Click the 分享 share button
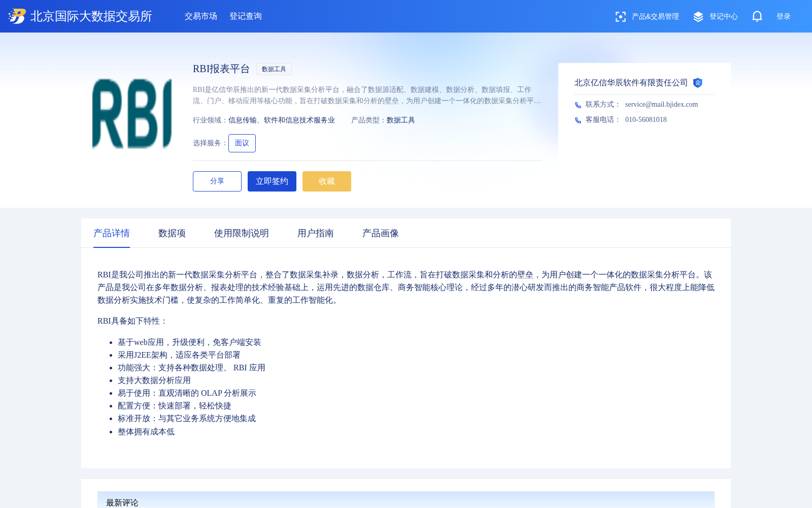Screen dimensions: 812x508 point(217,181)
